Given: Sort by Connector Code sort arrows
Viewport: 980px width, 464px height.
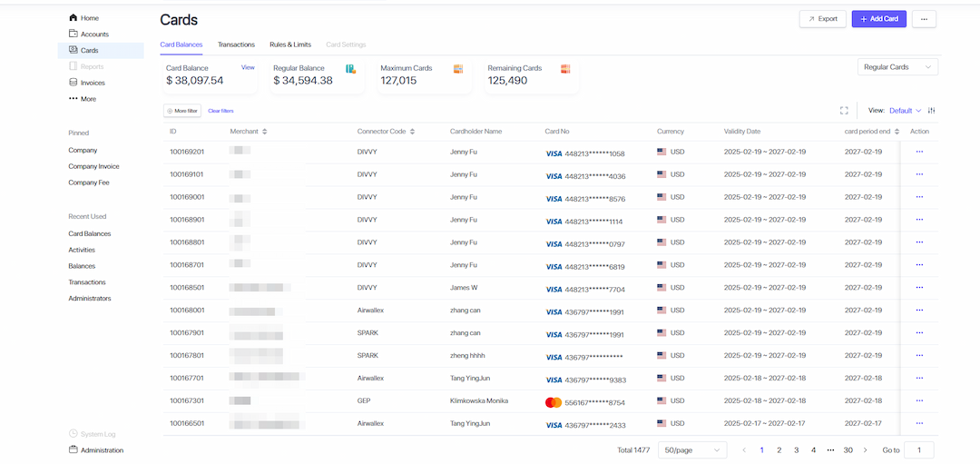Looking at the screenshot, I should 412,132.
